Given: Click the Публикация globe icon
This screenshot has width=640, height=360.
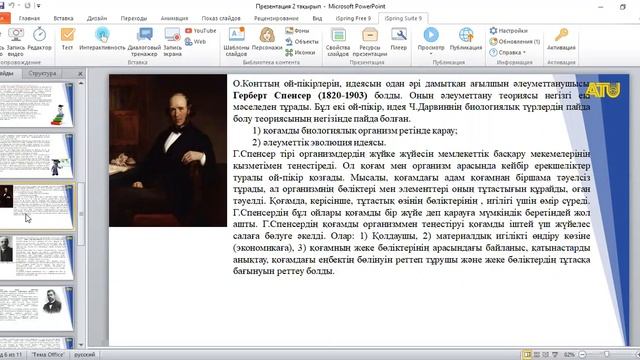Looking at the screenshot, I should tap(466, 35).
